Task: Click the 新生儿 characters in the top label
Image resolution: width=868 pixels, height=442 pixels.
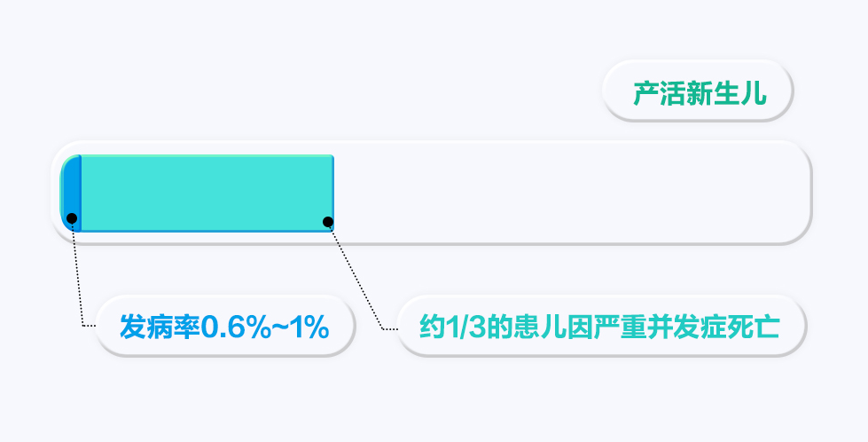Action: (x=726, y=93)
